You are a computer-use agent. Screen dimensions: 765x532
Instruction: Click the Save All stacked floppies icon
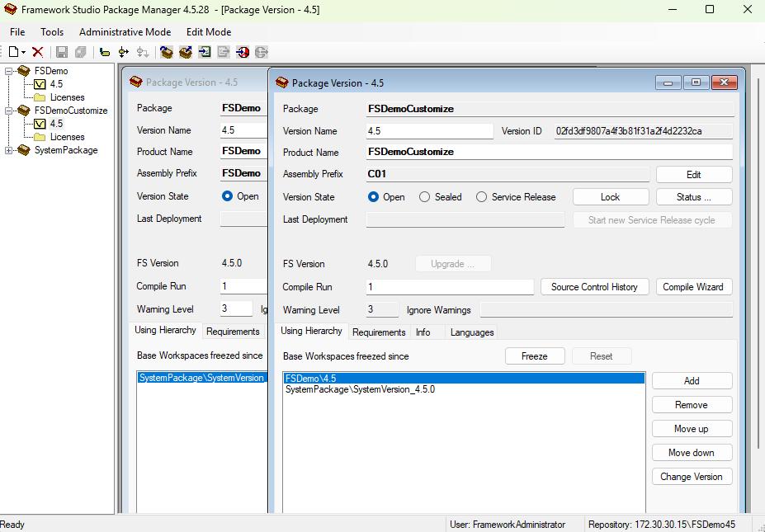click(x=81, y=52)
